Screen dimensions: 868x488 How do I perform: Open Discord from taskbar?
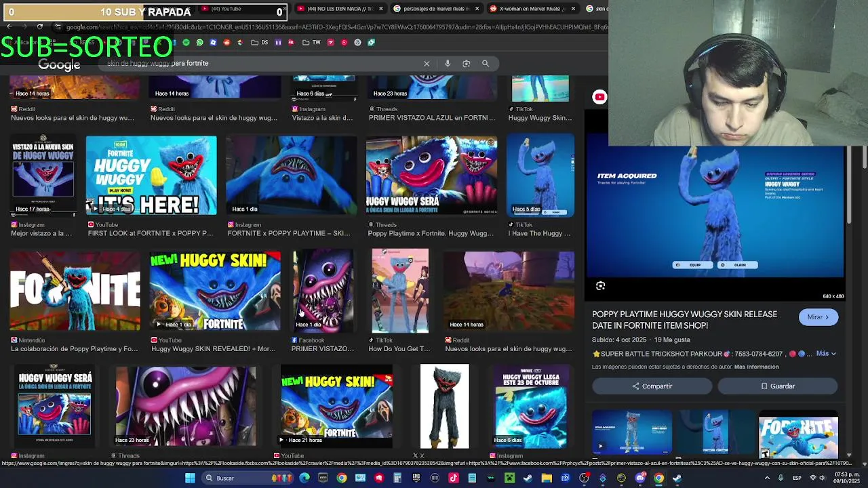640,479
